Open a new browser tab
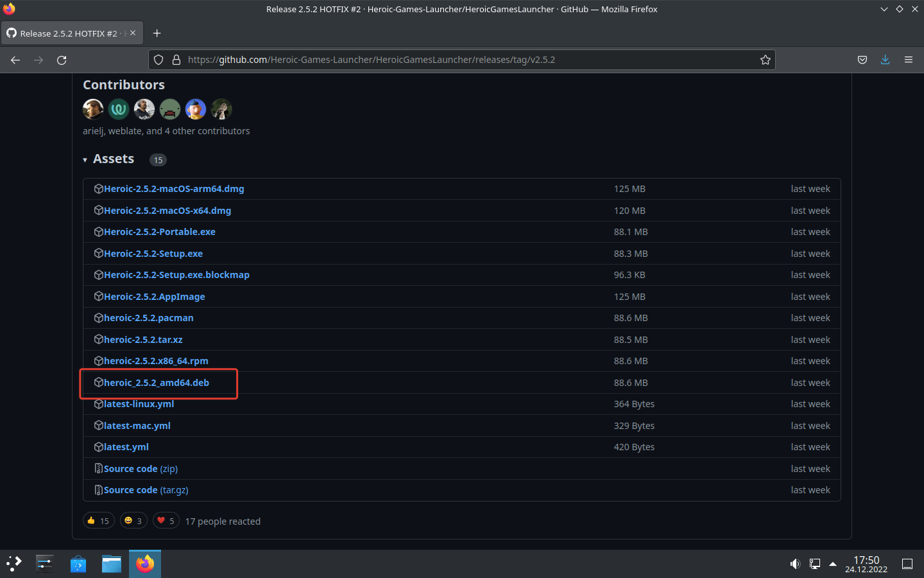This screenshot has height=578, width=924. 157,33
